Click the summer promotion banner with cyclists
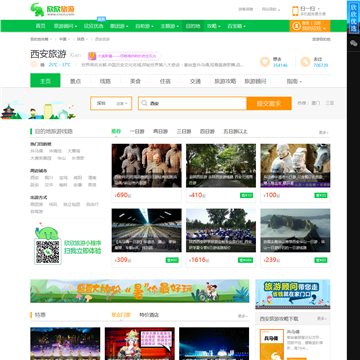Screen dimensions: 360x360 pyautogui.click(x=140, y=291)
